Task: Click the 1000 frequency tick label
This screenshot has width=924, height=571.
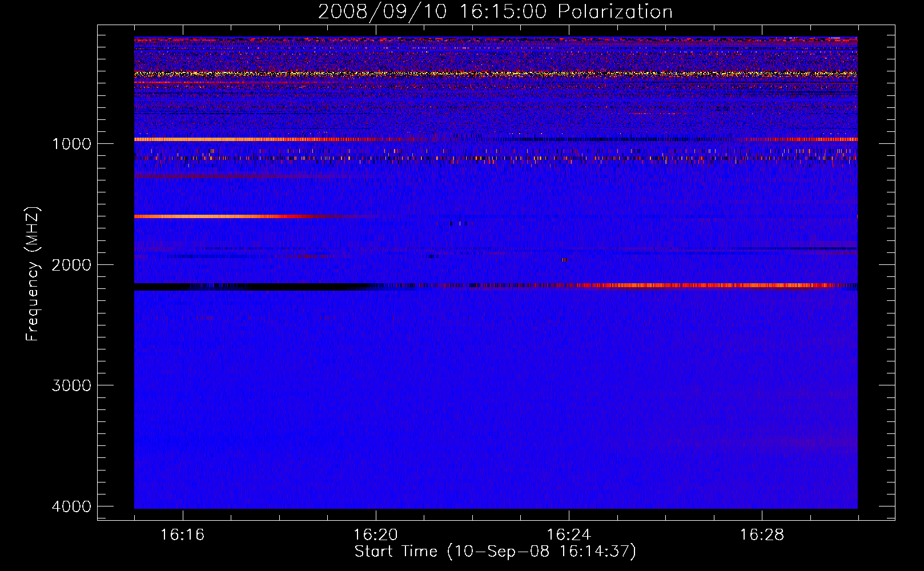Action: [x=71, y=143]
